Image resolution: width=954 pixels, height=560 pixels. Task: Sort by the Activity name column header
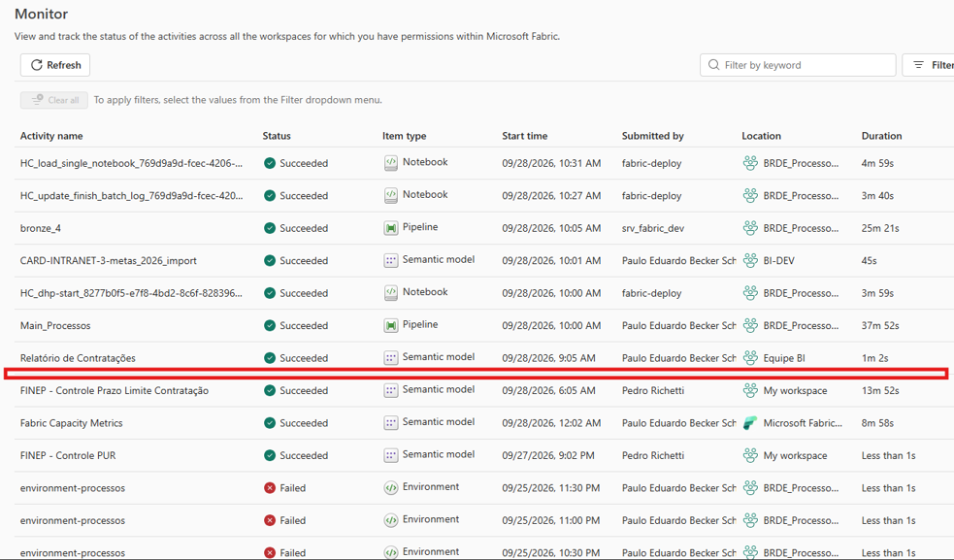[x=51, y=136]
